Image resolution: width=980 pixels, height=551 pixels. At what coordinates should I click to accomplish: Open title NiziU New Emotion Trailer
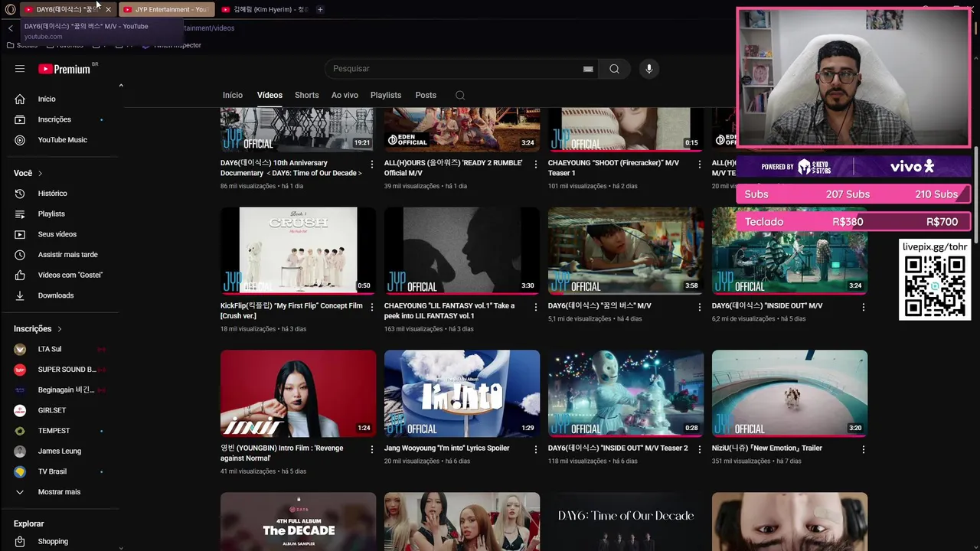tap(767, 448)
